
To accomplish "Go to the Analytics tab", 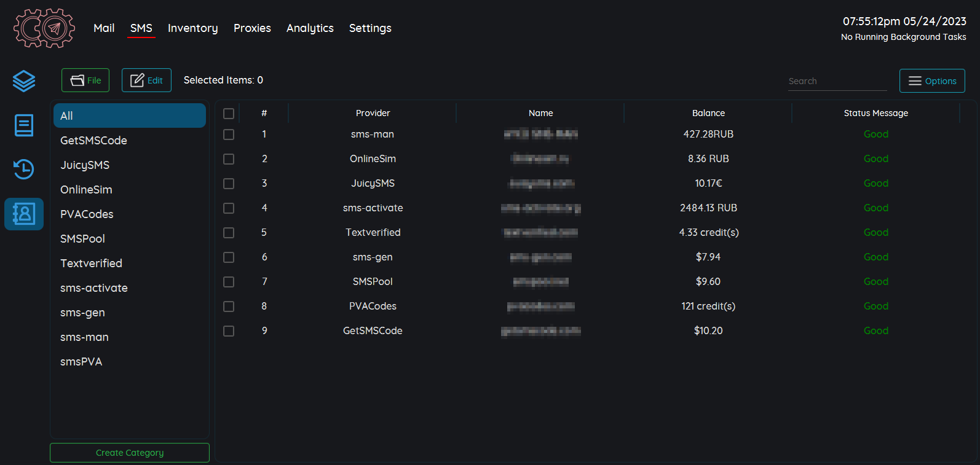I will (310, 28).
